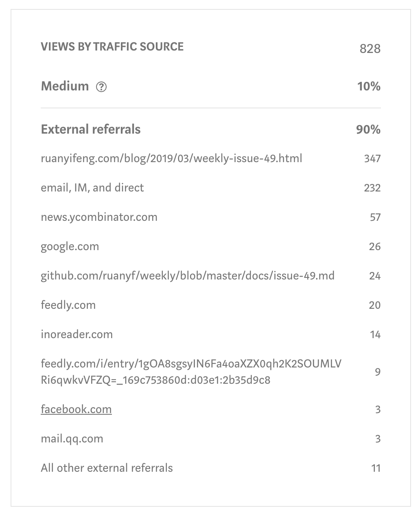Click the ruanyifeng.com weekly-issue-49 referral

point(171,158)
